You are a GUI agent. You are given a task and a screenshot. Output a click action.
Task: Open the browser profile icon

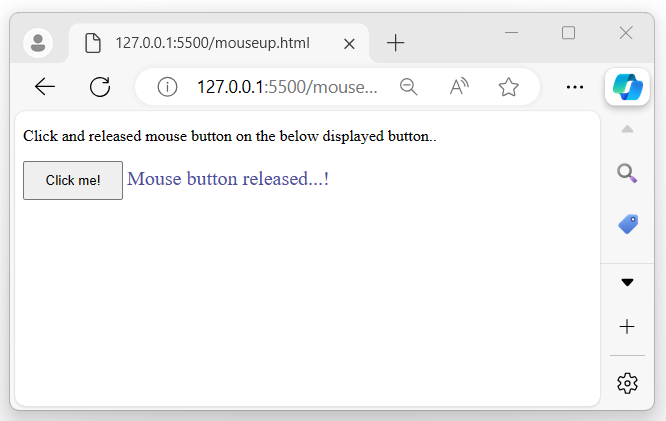point(38,43)
